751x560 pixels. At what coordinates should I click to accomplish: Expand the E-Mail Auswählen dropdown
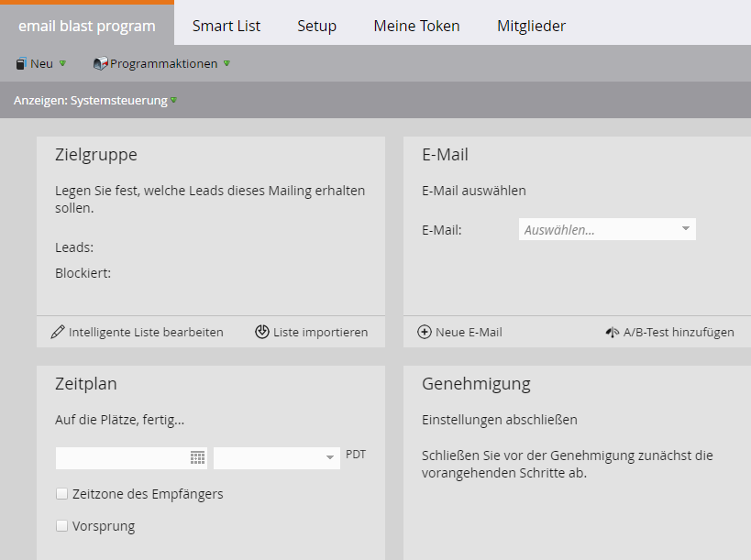(686, 229)
